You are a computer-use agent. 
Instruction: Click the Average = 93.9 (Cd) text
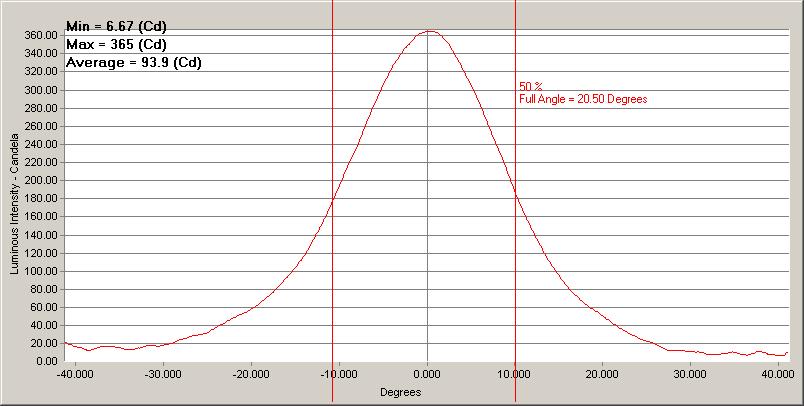click(133, 62)
